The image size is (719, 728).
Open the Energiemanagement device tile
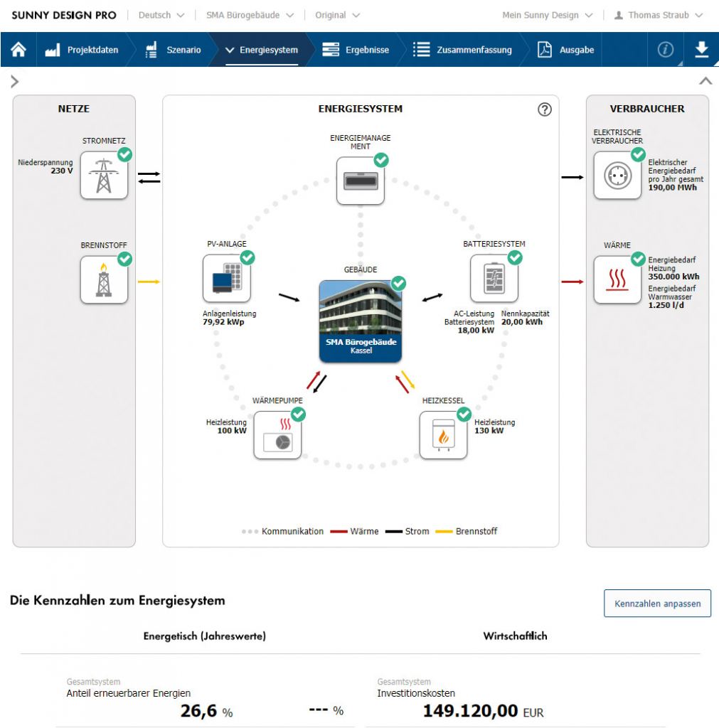(x=361, y=181)
